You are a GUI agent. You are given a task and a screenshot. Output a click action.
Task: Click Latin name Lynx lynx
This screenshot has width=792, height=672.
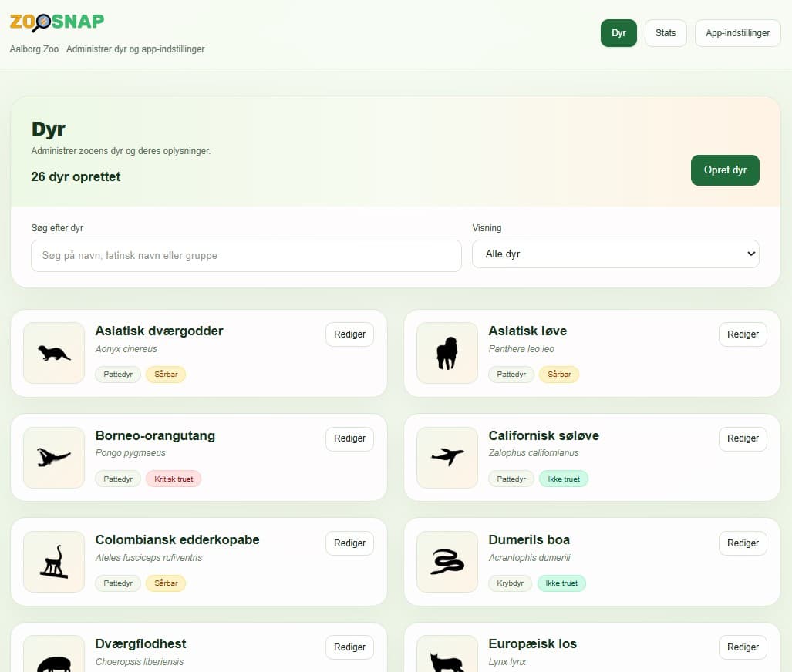coord(507,661)
